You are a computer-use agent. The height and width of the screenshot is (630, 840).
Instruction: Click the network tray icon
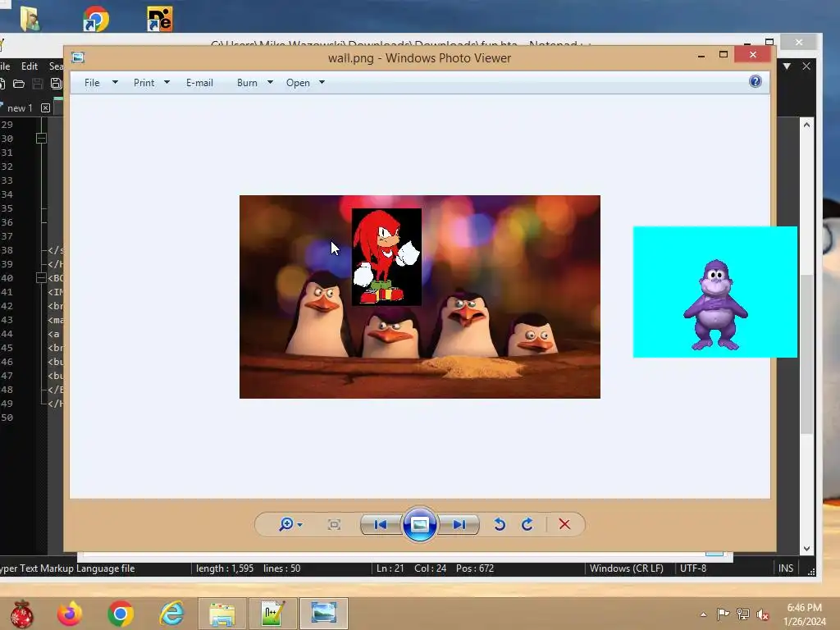pyautogui.click(x=743, y=614)
